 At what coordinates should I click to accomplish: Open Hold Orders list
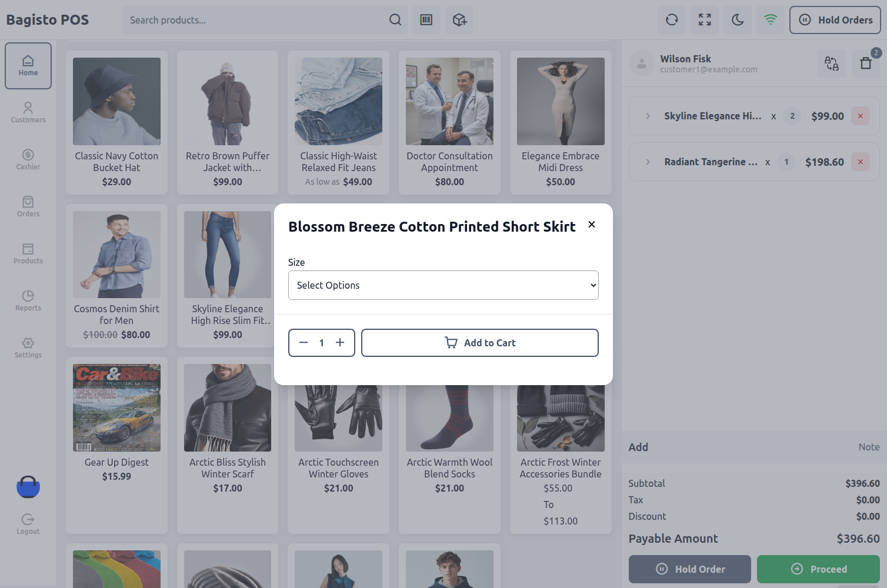835,20
